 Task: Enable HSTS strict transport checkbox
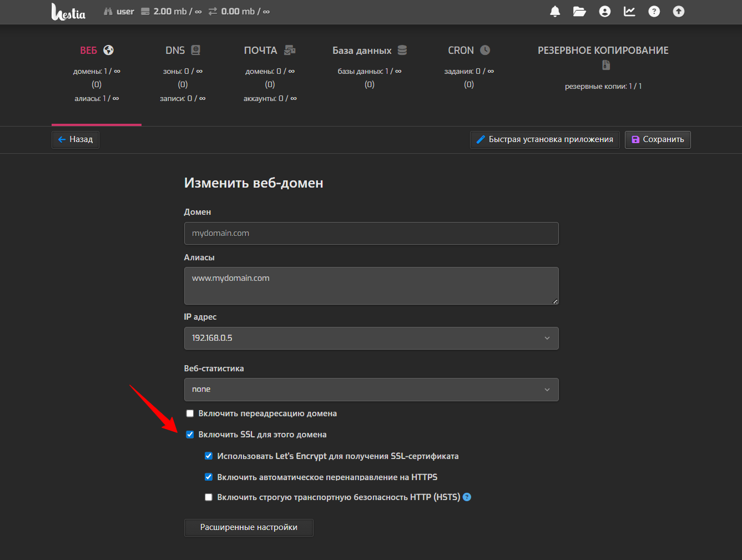pyautogui.click(x=209, y=497)
